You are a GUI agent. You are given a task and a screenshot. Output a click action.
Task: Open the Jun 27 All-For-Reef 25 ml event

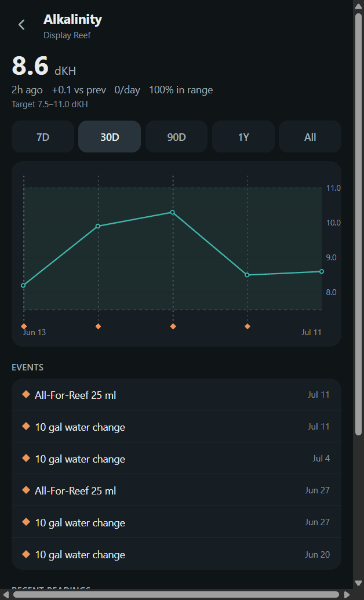tap(176, 490)
